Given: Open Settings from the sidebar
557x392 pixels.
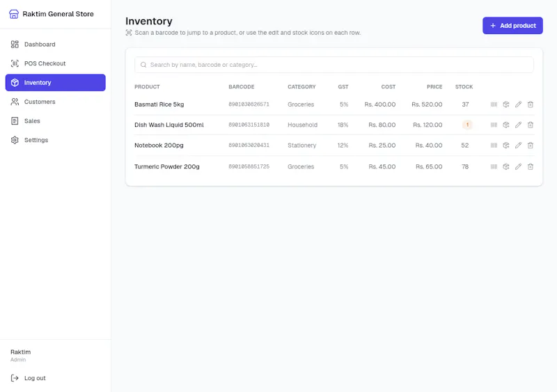Looking at the screenshot, I should click(x=56, y=140).
